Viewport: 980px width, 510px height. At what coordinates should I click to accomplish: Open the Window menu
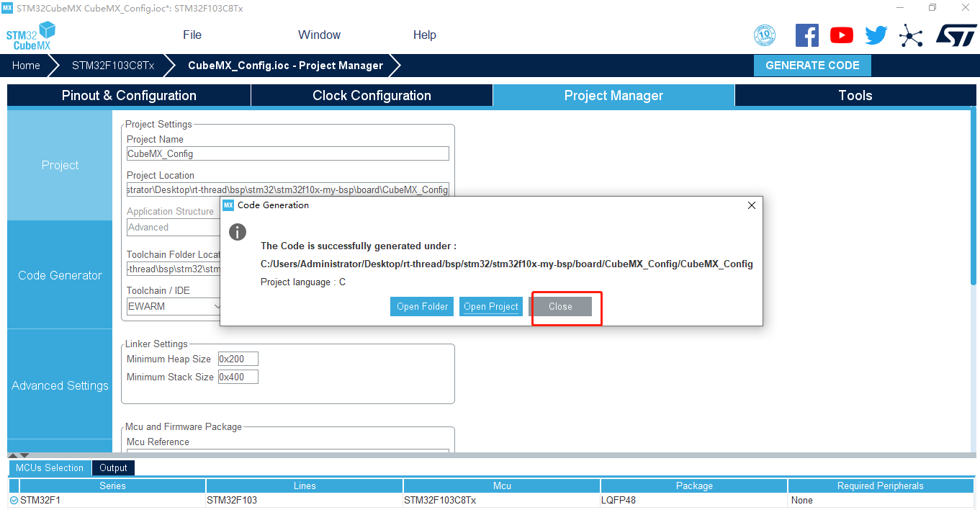319,35
